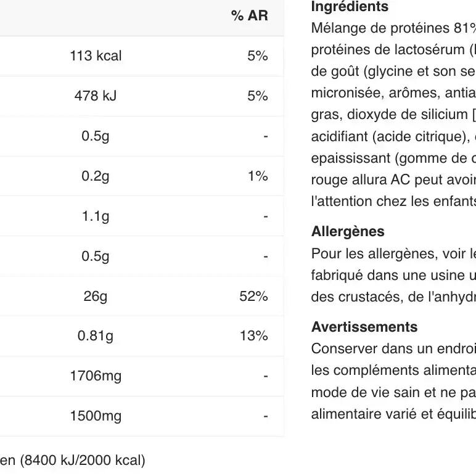Screen dimensions: 476x476
Task: Click the 26g table value
Action: click(96, 297)
